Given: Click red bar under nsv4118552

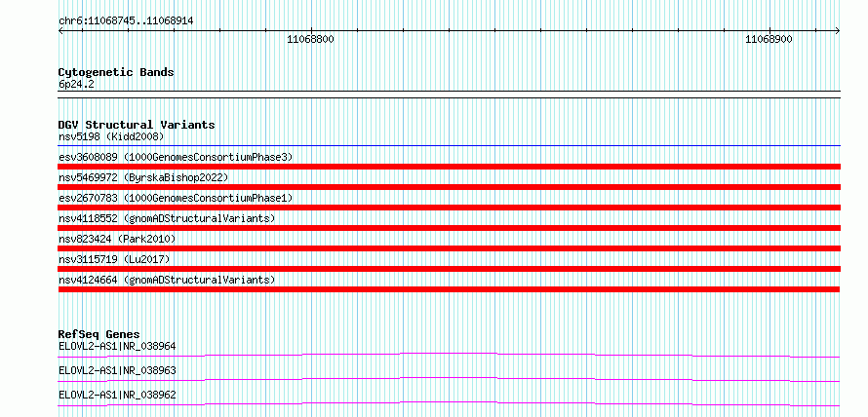Looking at the screenshot, I should click(x=449, y=228).
